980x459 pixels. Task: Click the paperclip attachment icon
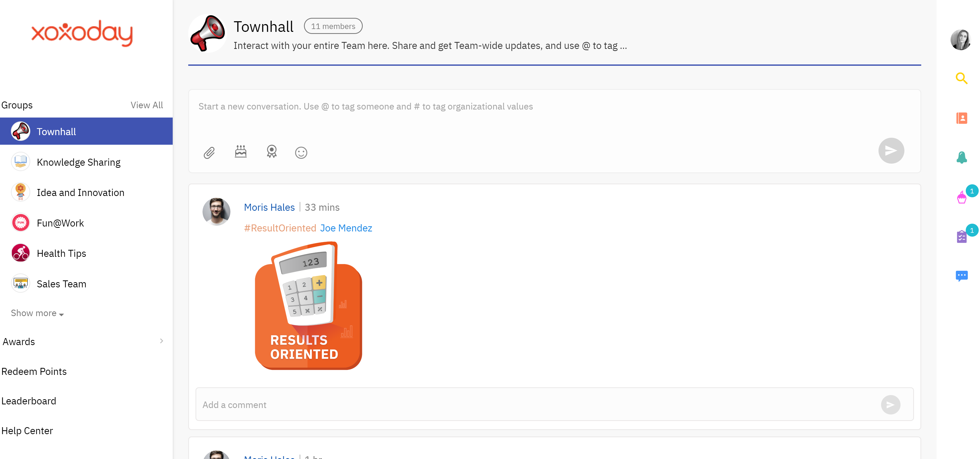[209, 152]
